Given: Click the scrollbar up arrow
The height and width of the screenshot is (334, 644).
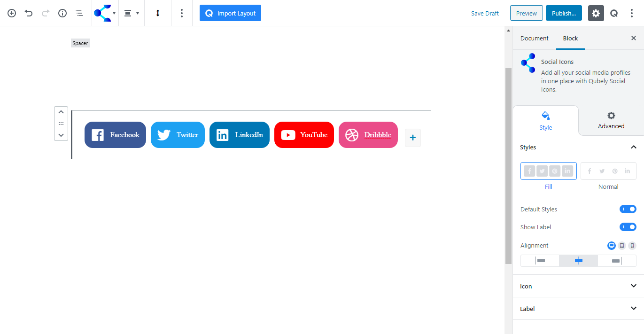Looking at the screenshot, I should pyautogui.click(x=508, y=31).
